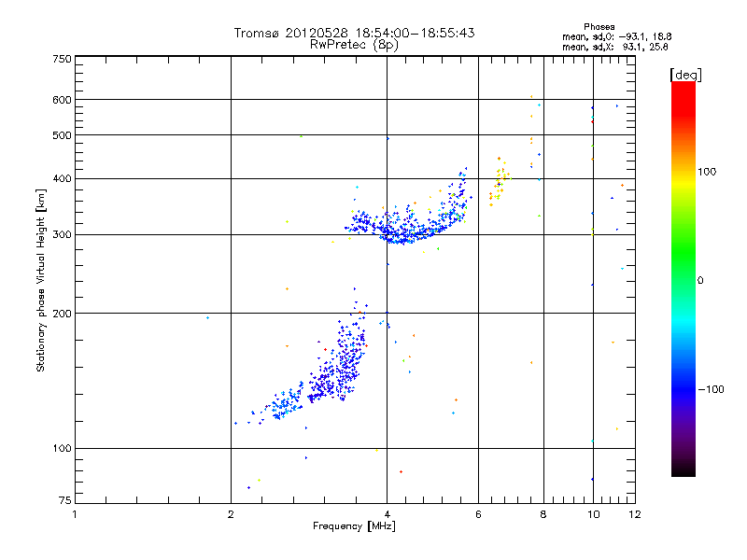
Task: Click 'Stationary phase Virtual Height [km]' axis label
Action: (x=41, y=281)
